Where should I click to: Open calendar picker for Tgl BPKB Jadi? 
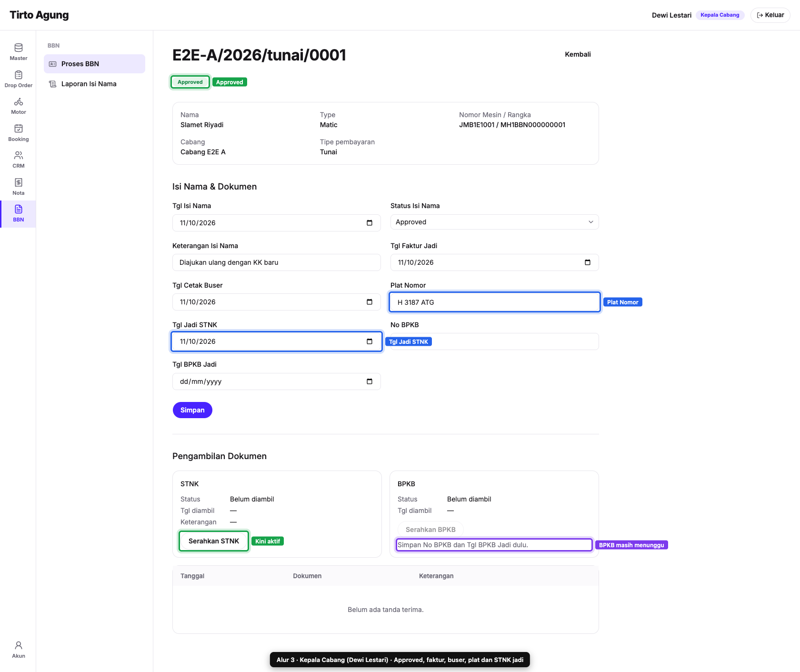tap(370, 381)
